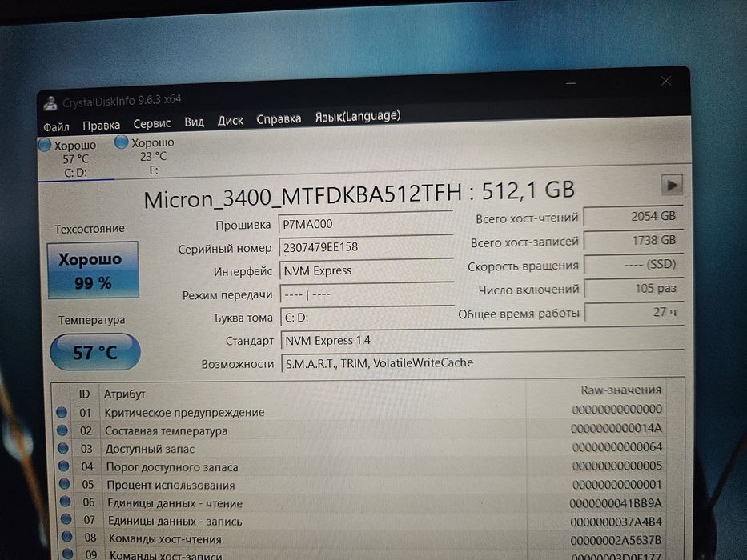Click the next disk arrow button
747x560 pixels.
point(672,185)
